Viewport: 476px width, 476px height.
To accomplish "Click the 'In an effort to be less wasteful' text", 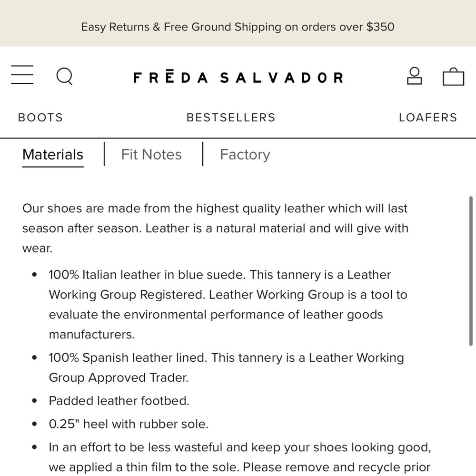I will pos(240,457).
